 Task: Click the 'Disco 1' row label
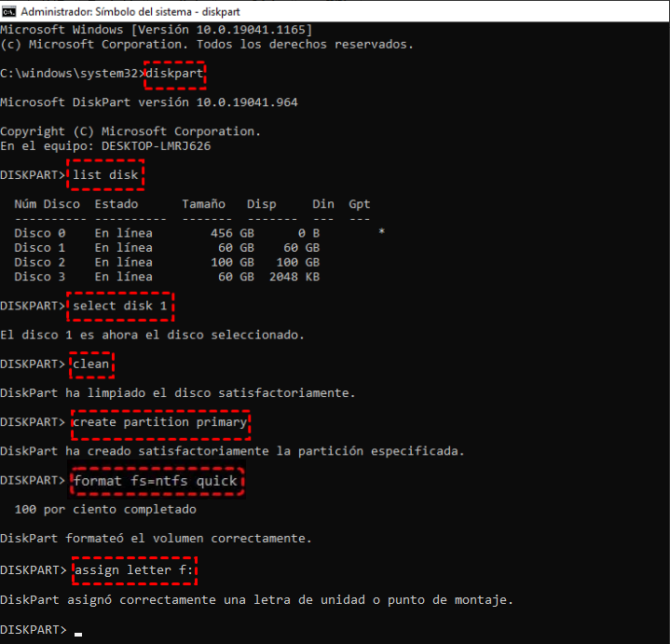(x=40, y=248)
